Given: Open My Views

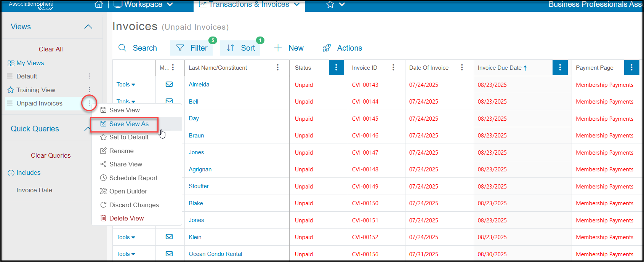Looking at the screenshot, I should (30, 63).
